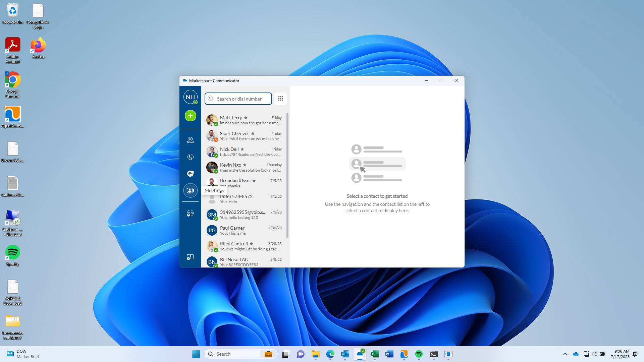
Task: Click the OneDrive tray icon
Action: [x=576, y=354]
